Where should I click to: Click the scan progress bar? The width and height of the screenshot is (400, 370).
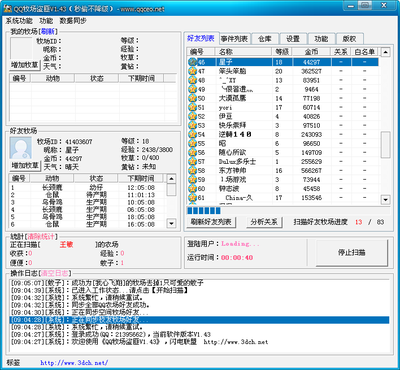point(288,211)
